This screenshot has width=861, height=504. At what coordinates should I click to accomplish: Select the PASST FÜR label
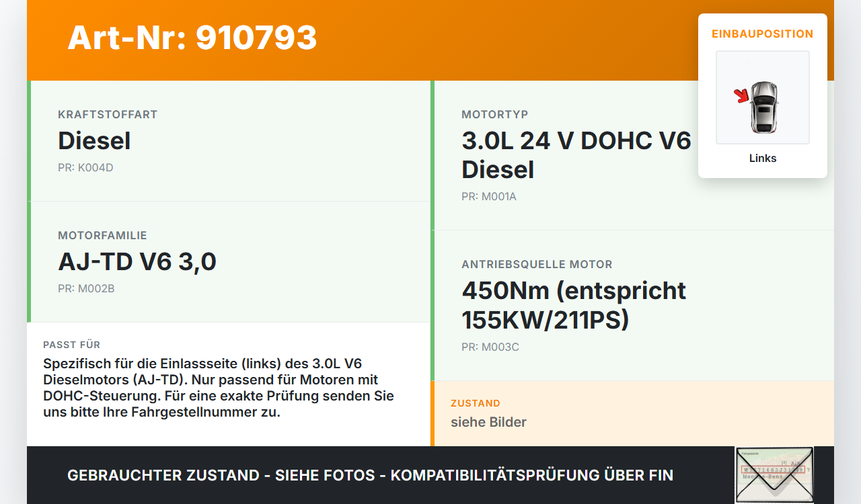point(71,345)
